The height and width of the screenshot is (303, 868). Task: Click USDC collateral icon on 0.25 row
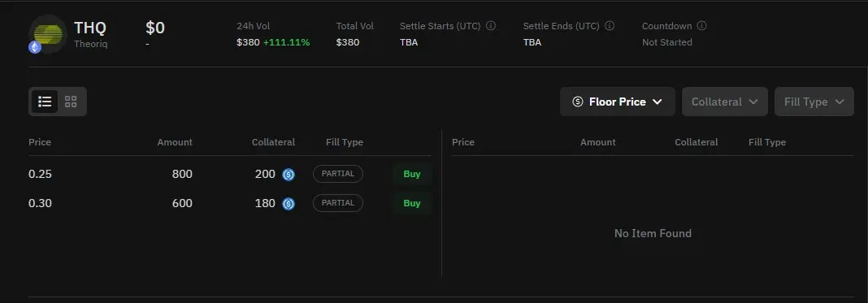[288, 175]
